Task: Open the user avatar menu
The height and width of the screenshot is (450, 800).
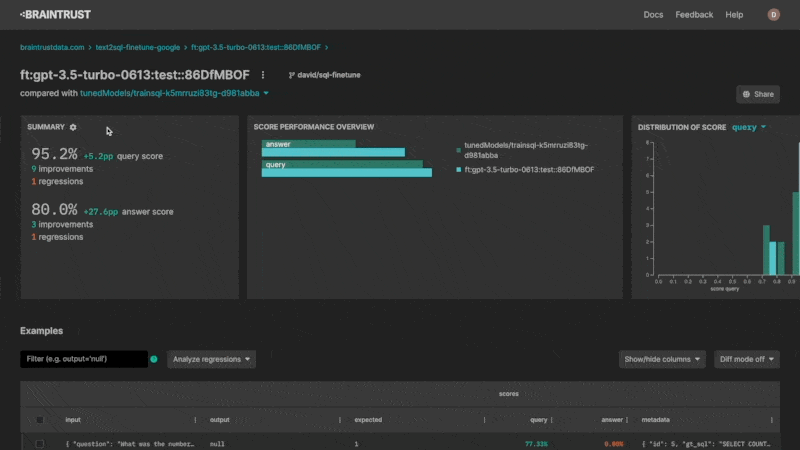Action: (773, 15)
